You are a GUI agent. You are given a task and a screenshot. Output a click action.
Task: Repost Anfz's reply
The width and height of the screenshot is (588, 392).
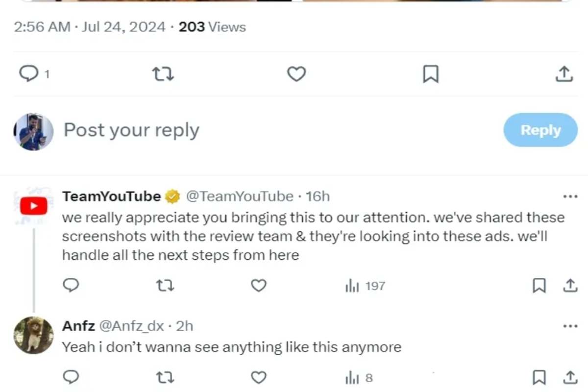(164, 378)
